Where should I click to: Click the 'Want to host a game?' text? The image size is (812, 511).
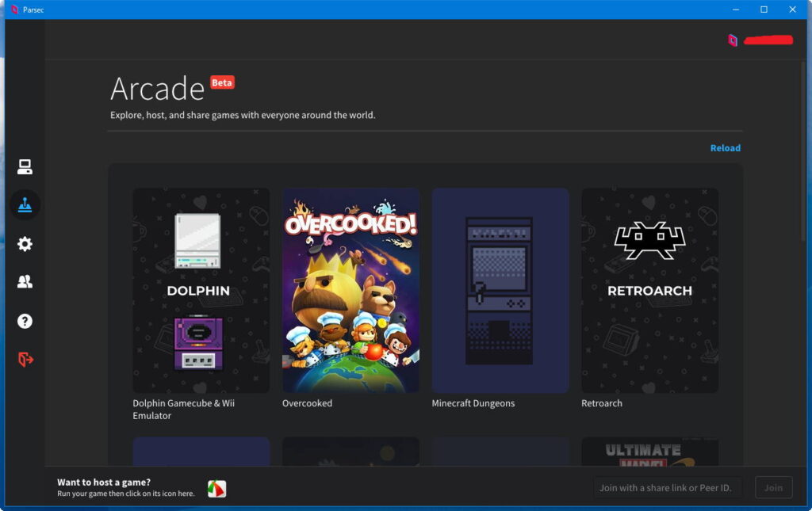(x=104, y=482)
